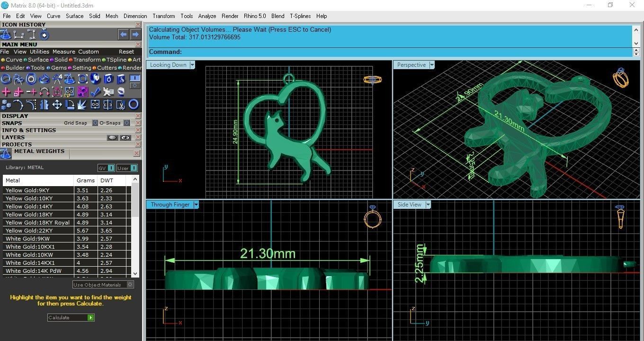
Task: Toggle the GV library switch
Action: coord(106,168)
